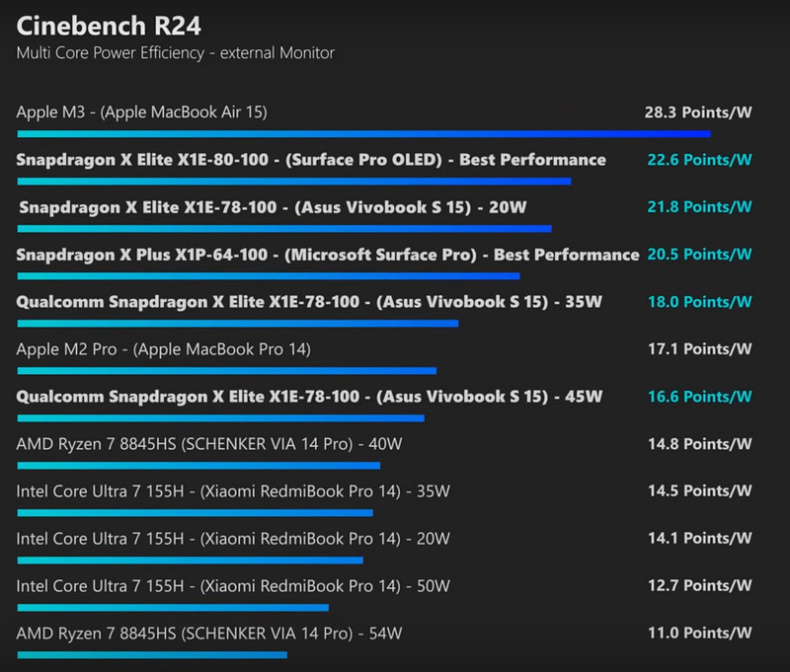Click the Cinebench R24 chart title
Image resolution: width=790 pixels, height=672 pixels.
coord(97,23)
